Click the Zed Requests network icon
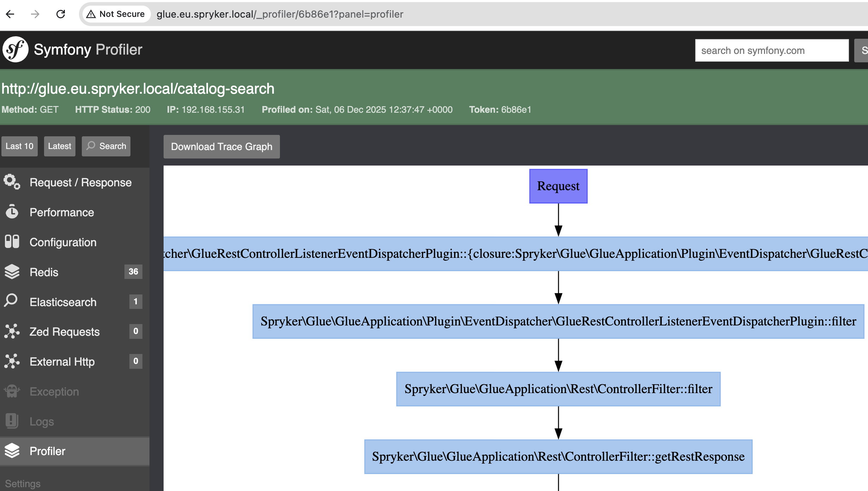 pos(12,331)
